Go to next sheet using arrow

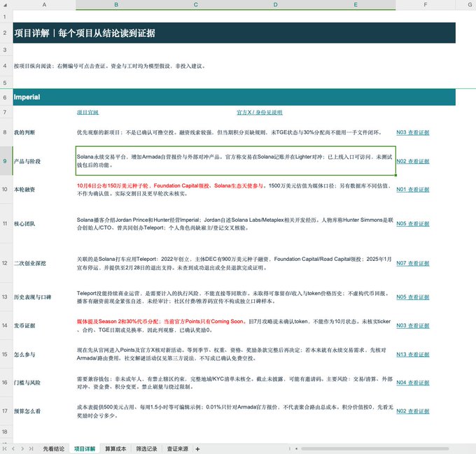coord(22,449)
